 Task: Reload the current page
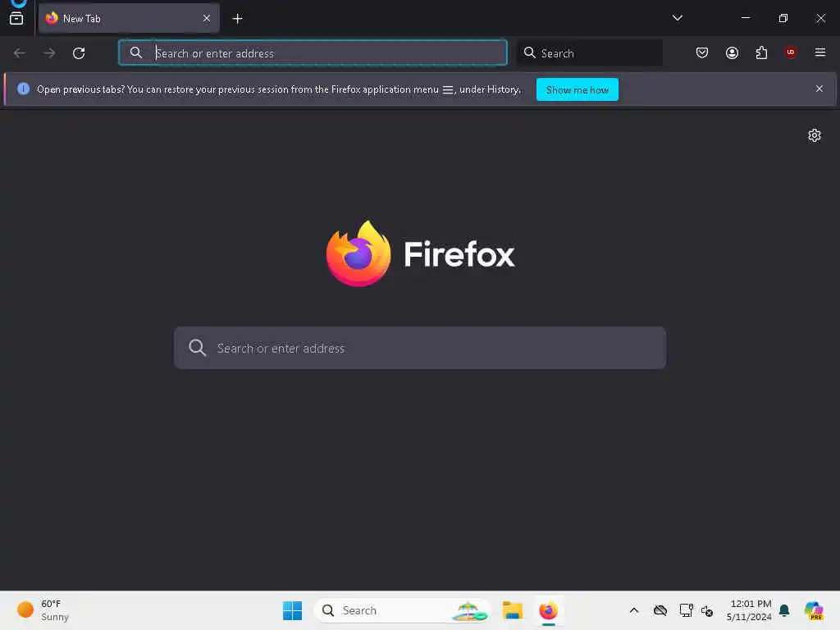pos(79,53)
